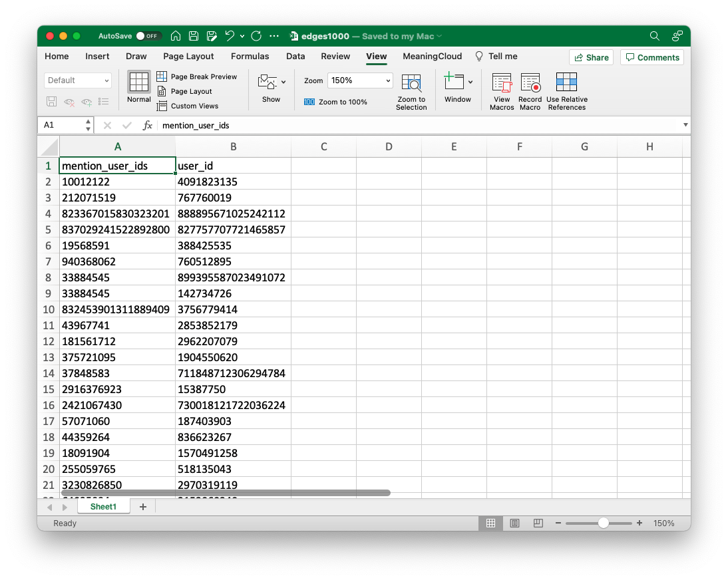
Task: Enable Use Relative References
Action: pos(566,91)
